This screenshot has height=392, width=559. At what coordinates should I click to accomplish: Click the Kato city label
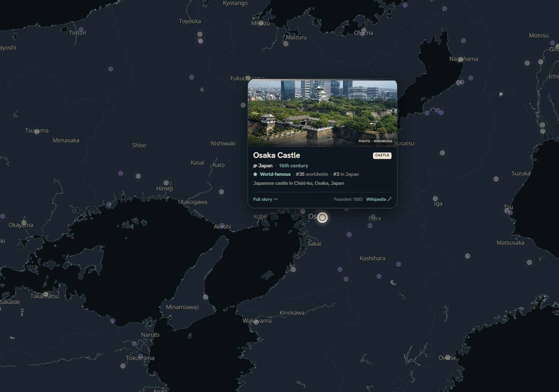pyautogui.click(x=219, y=165)
